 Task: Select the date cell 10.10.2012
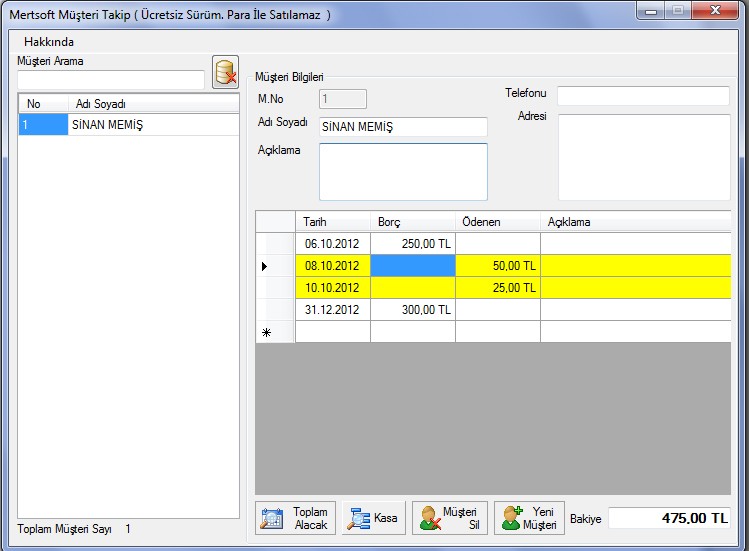pyautogui.click(x=333, y=288)
